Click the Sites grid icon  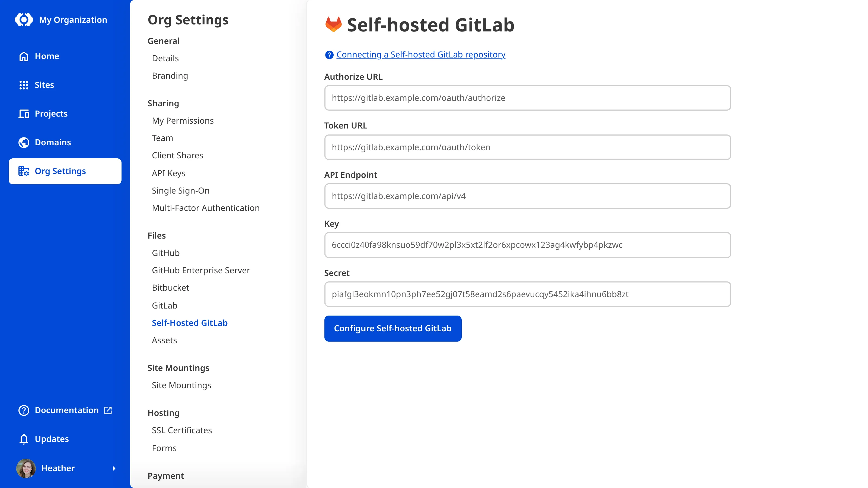[24, 85]
